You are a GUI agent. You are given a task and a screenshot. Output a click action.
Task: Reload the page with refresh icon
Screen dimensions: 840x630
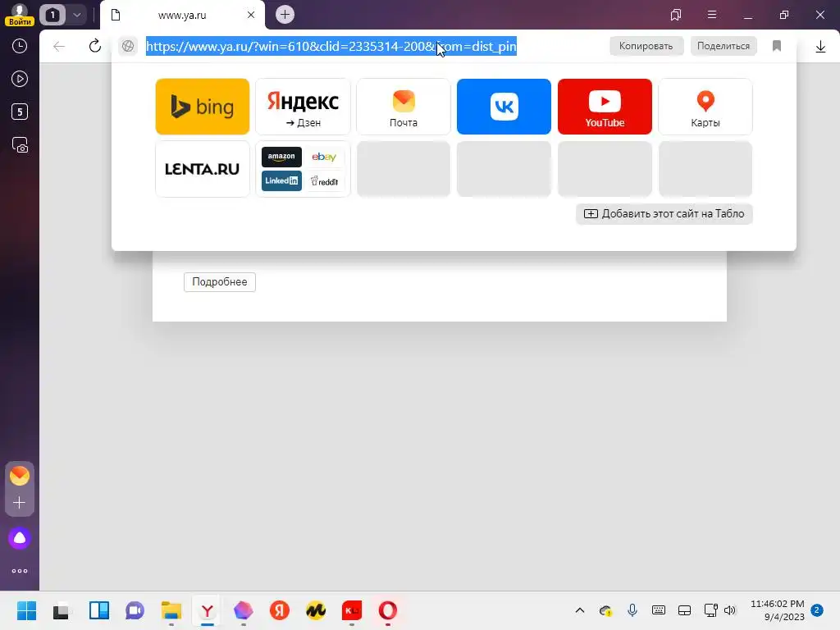[x=95, y=46]
